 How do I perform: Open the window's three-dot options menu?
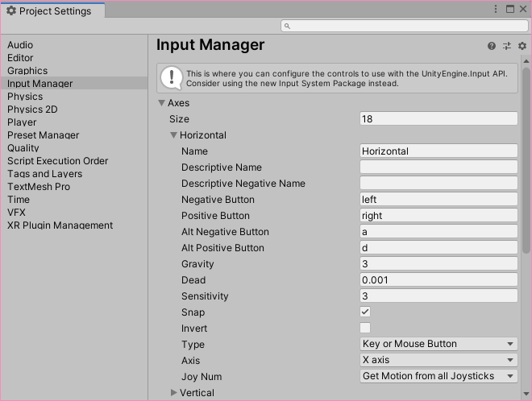point(496,9)
